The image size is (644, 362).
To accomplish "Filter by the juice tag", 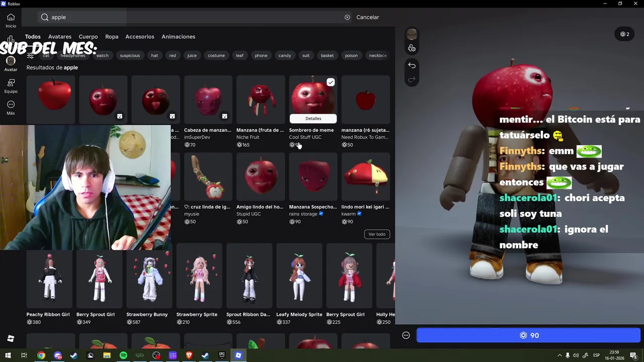I will [x=192, y=55].
